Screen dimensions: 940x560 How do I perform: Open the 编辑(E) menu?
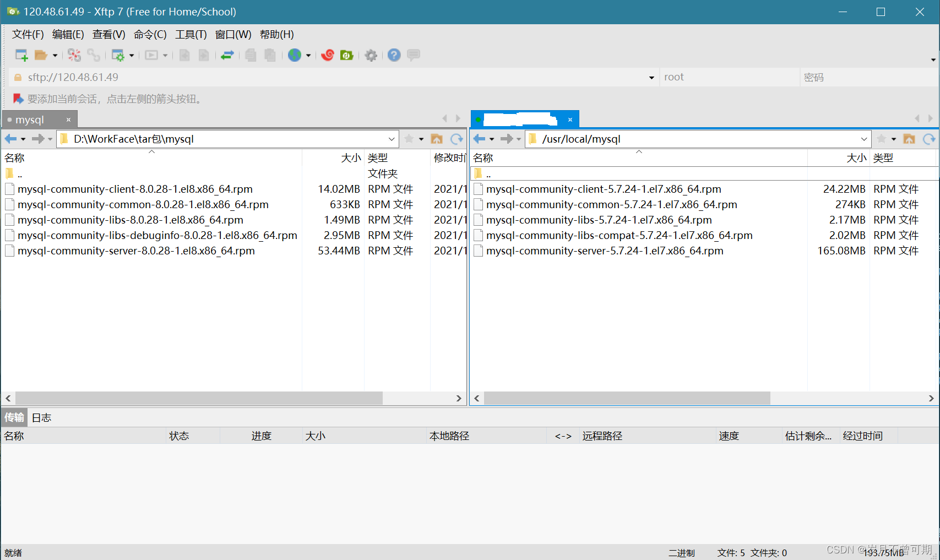[x=68, y=35]
